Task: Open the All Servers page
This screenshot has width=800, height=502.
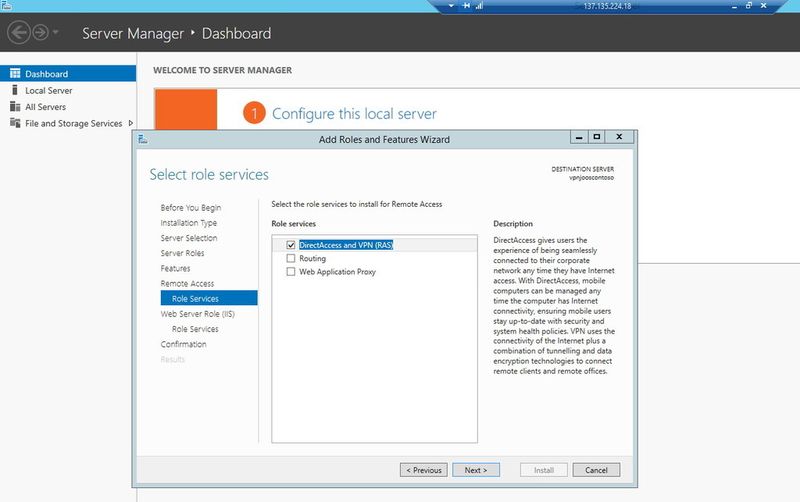Action: coord(45,107)
